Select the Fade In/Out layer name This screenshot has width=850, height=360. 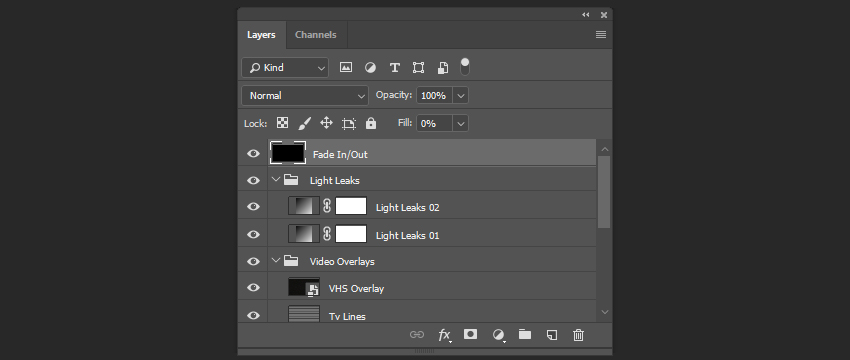[340, 155]
